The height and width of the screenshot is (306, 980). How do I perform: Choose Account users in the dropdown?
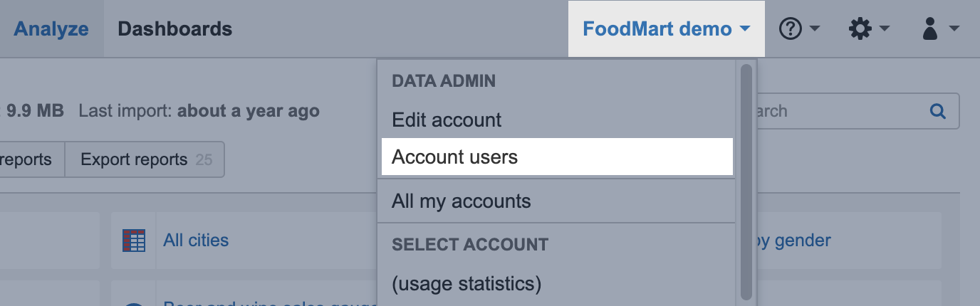click(454, 157)
